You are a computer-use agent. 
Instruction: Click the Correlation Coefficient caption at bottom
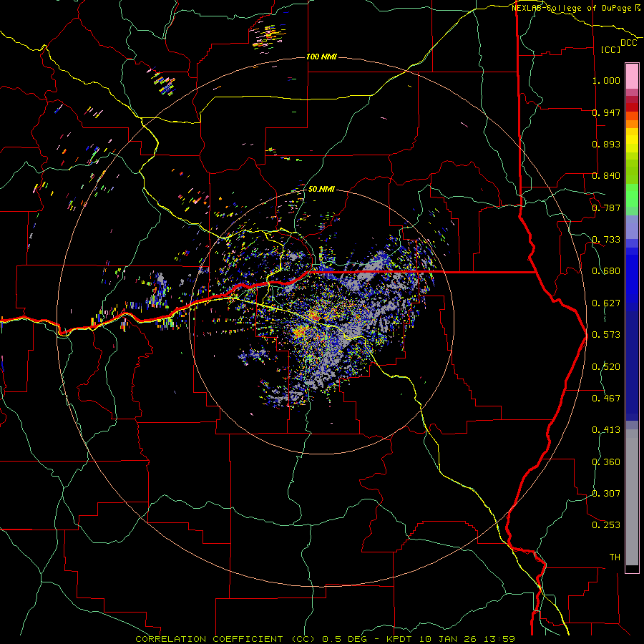tap(326, 639)
